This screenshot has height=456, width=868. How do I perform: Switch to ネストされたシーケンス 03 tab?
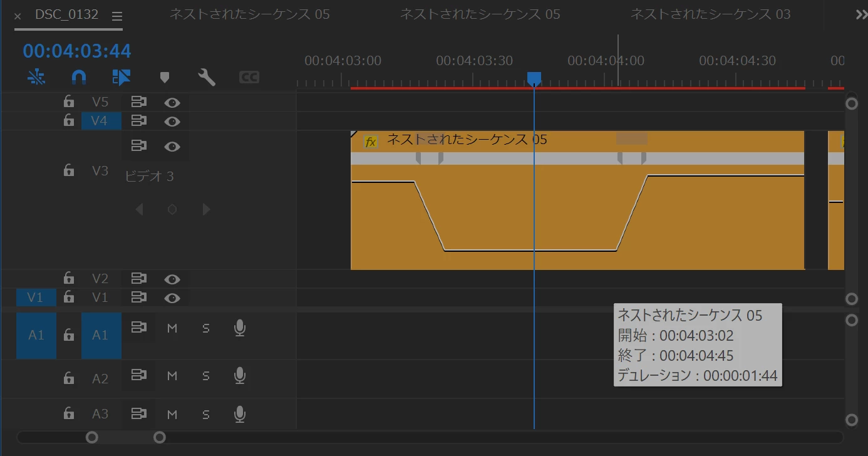pyautogui.click(x=710, y=14)
